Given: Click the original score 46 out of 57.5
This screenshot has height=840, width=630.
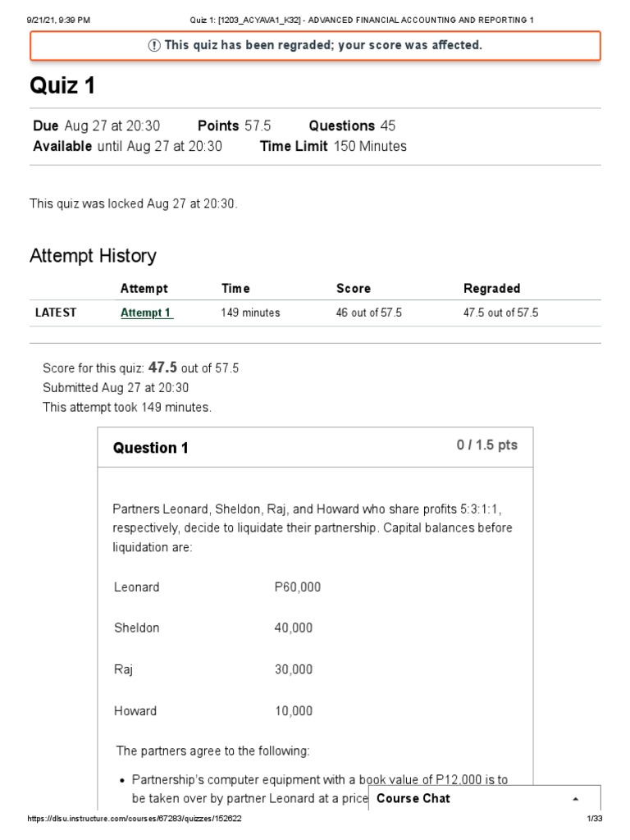Looking at the screenshot, I should [x=368, y=313].
